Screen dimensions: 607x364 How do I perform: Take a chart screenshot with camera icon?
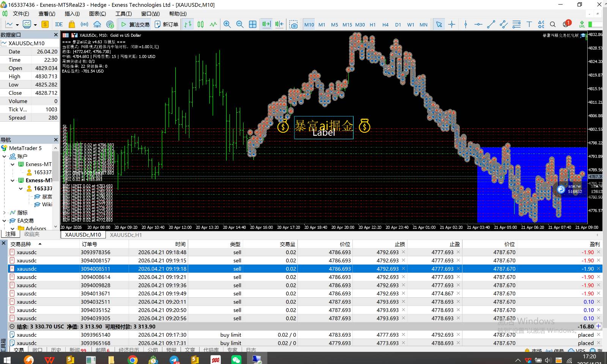pyautogui.click(x=294, y=24)
